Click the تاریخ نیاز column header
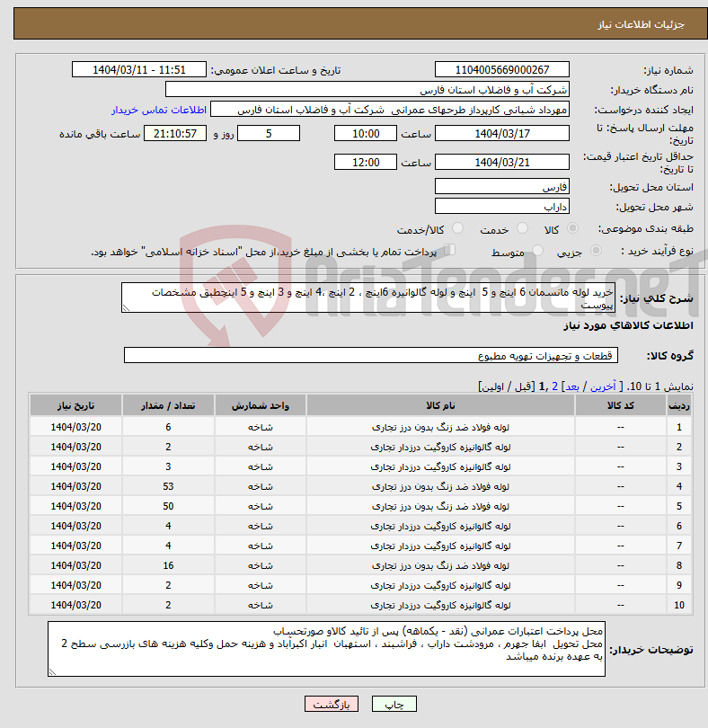This screenshot has width=708, height=728. click(x=75, y=405)
